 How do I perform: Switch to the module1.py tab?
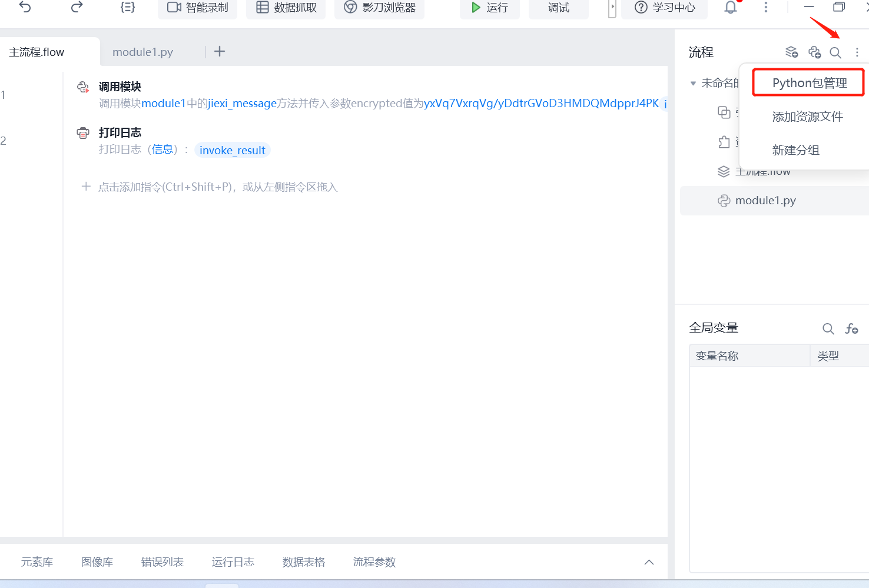point(142,52)
